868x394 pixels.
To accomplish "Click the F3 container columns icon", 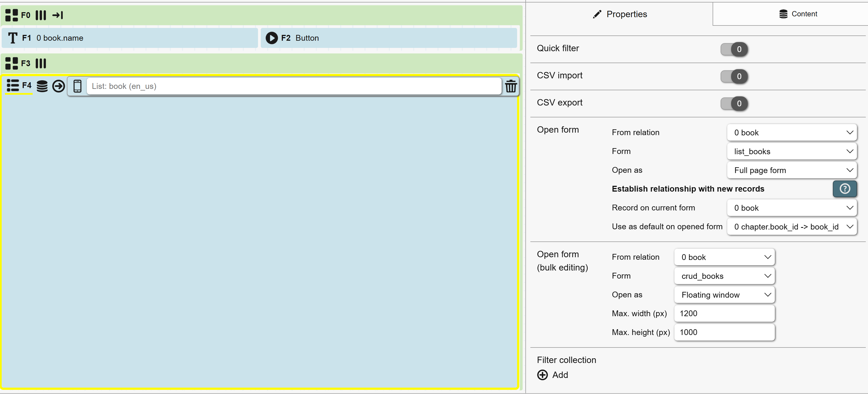I will tap(41, 63).
